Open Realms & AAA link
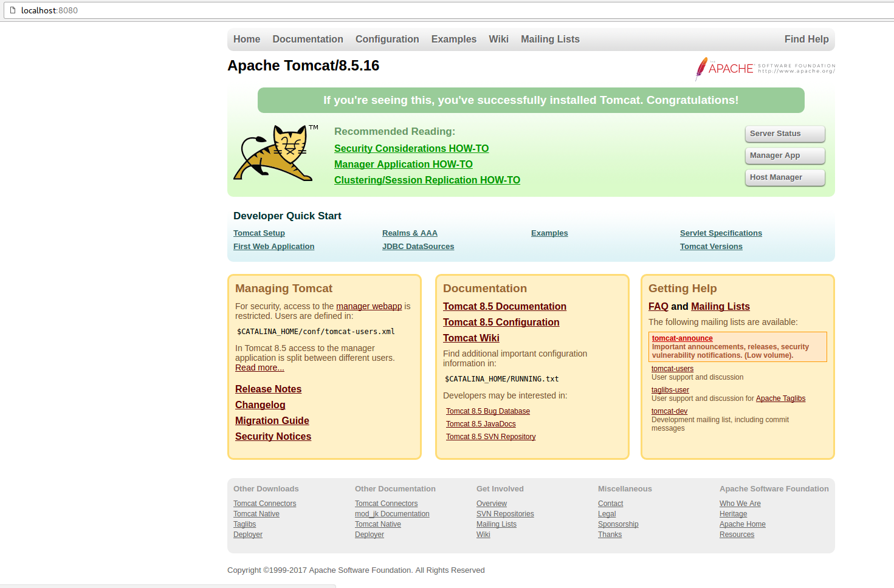Viewport: 894px width, 588px height. tap(410, 233)
